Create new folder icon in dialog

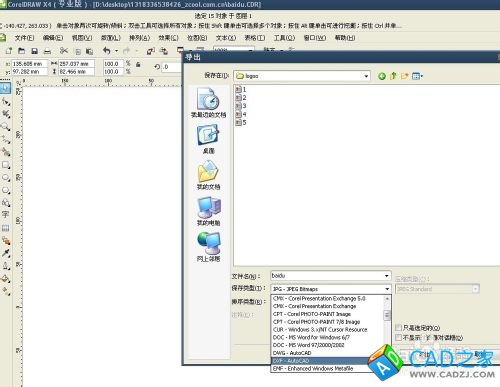click(404, 76)
